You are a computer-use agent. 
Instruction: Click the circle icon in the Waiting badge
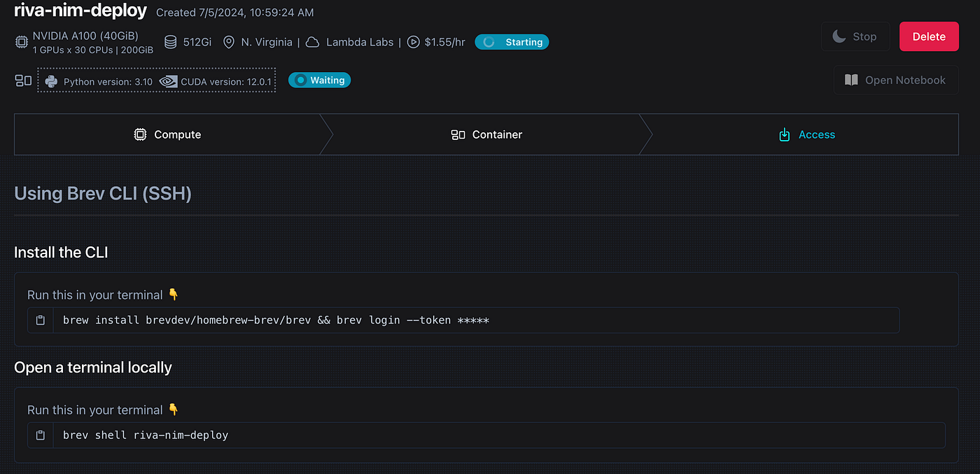click(x=300, y=81)
